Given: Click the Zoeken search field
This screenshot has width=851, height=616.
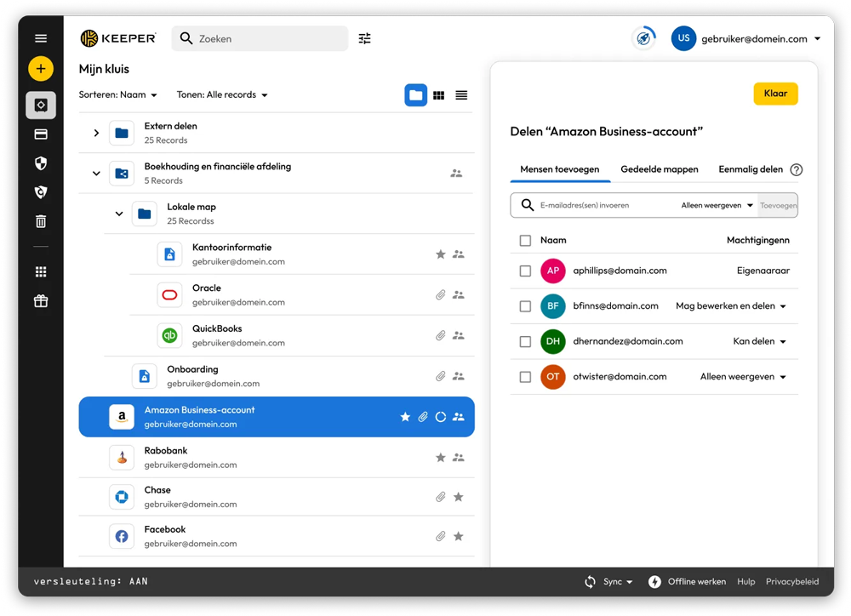Looking at the screenshot, I should pyautogui.click(x=260, y=38).
